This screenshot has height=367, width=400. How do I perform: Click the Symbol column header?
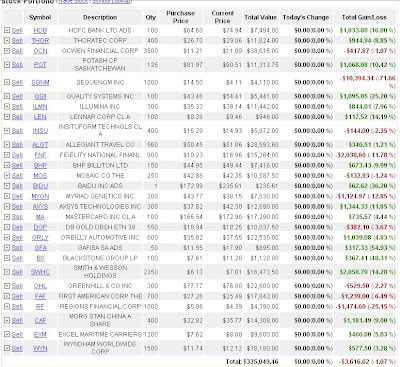tap(40, 17)
